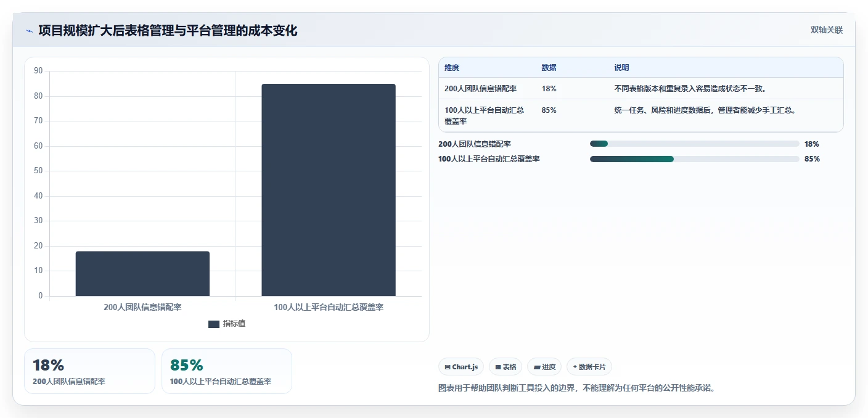Screen dimensions: 868x418
Task: Click the 数据卡片 tag star icon
Action: pos(575,367)
